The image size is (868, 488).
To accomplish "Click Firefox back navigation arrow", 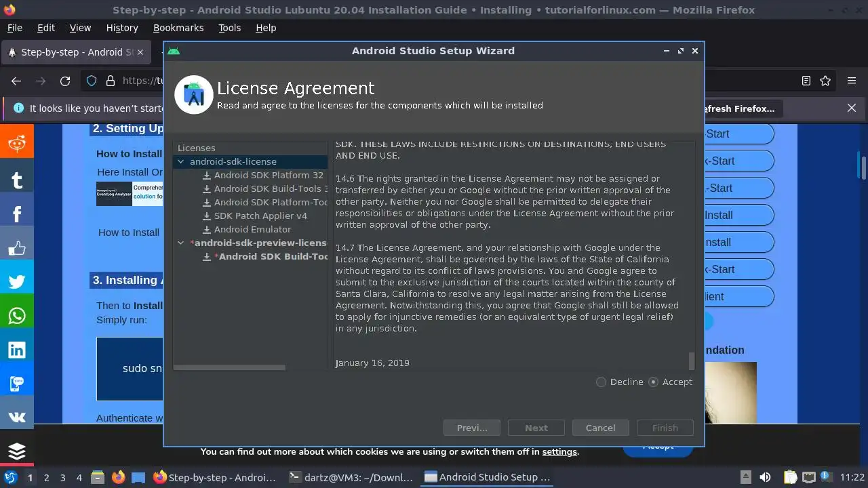I will tap(16, 81).
